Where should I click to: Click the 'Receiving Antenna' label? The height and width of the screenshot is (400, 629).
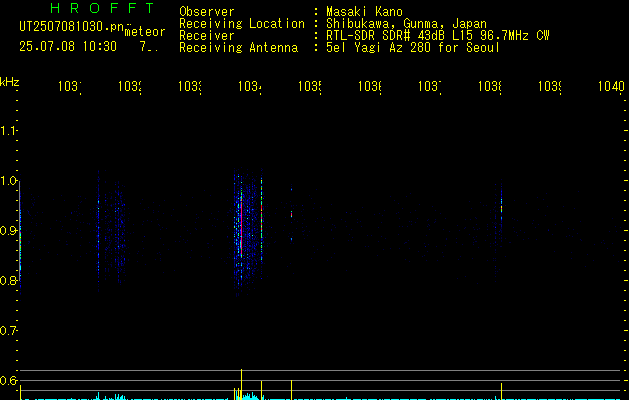tap(239, 48)
